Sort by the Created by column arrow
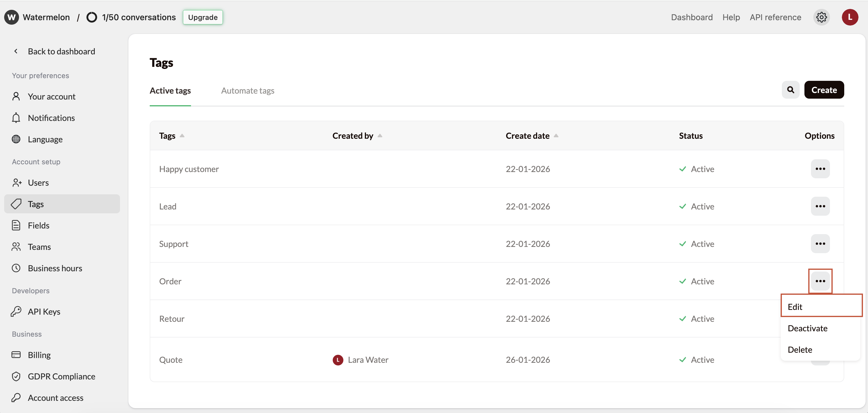The width and height of the screenshot is (868, 413). (380, 135)
